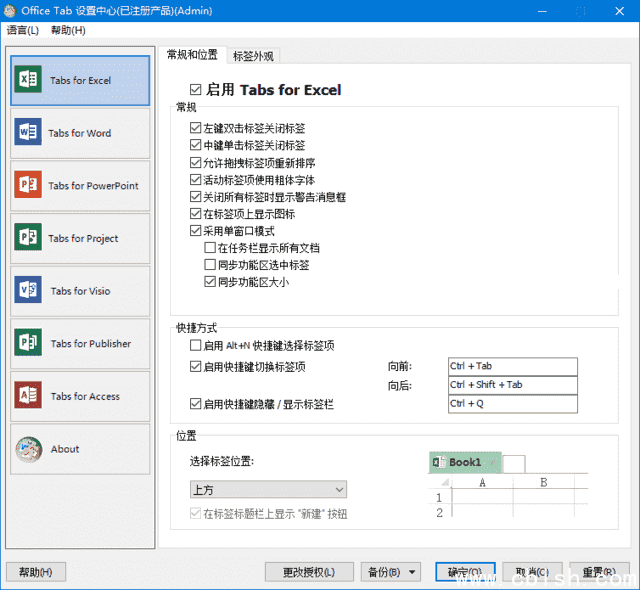This screenshot has height=590, width=640.
Task: Open the Tabs for Access icon
Action: [x=28, y=395]
